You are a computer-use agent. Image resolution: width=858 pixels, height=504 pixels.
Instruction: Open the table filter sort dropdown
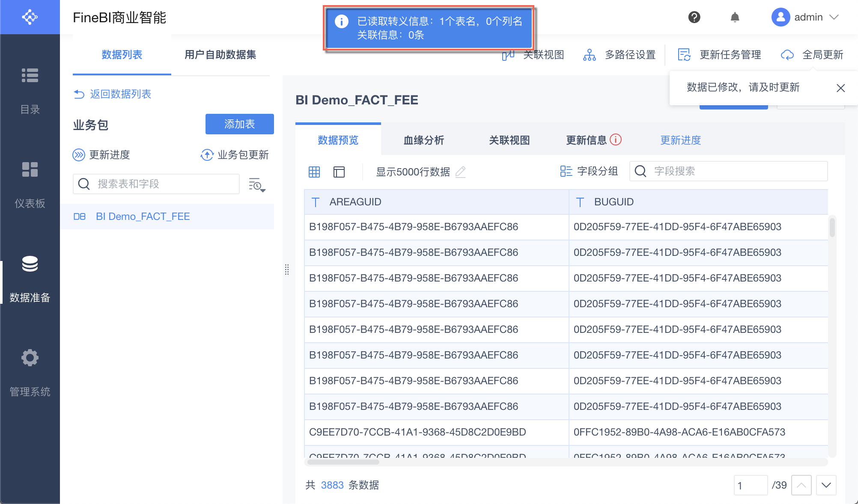tap(257, 185)
